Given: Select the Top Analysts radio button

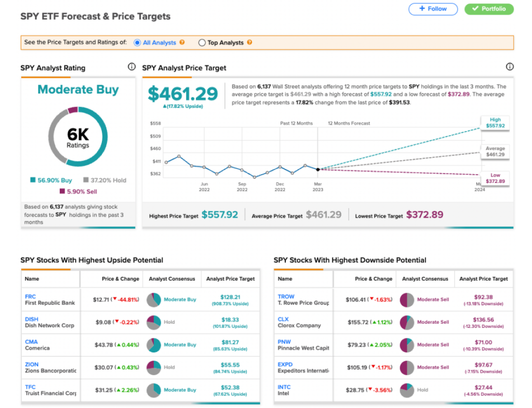Looking at the screenshot, I should click(x=202, y=43).
